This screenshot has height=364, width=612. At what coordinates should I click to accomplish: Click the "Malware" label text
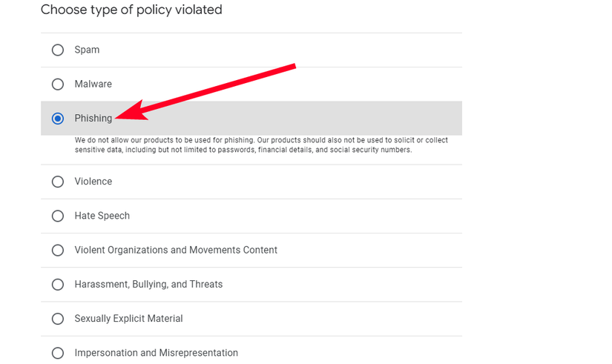pyautogui.click(x=93, y=85)
